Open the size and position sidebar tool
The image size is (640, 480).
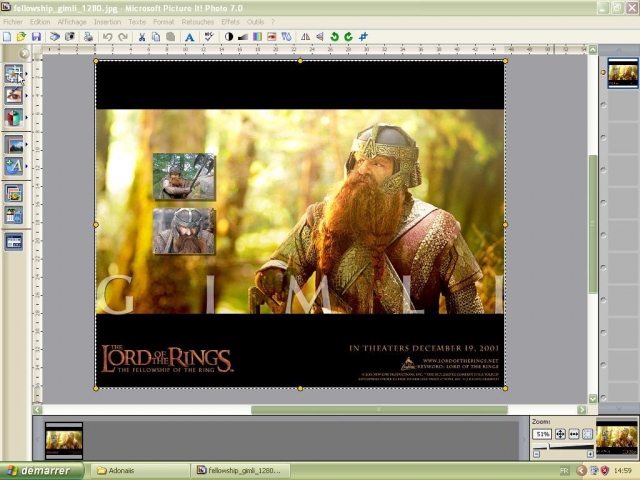point(13,74)
